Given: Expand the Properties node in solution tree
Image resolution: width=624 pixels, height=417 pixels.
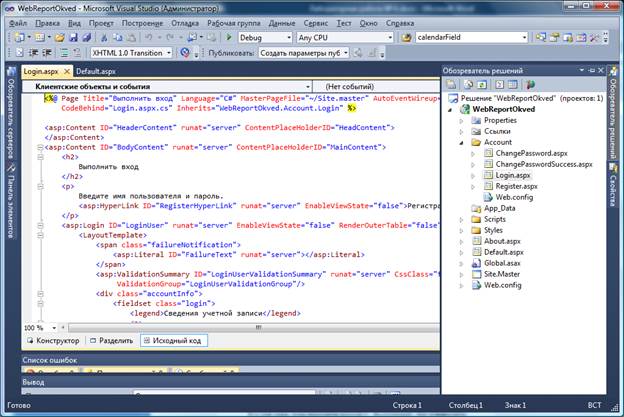Looking at the screenshot, I should tap(461, 121).
